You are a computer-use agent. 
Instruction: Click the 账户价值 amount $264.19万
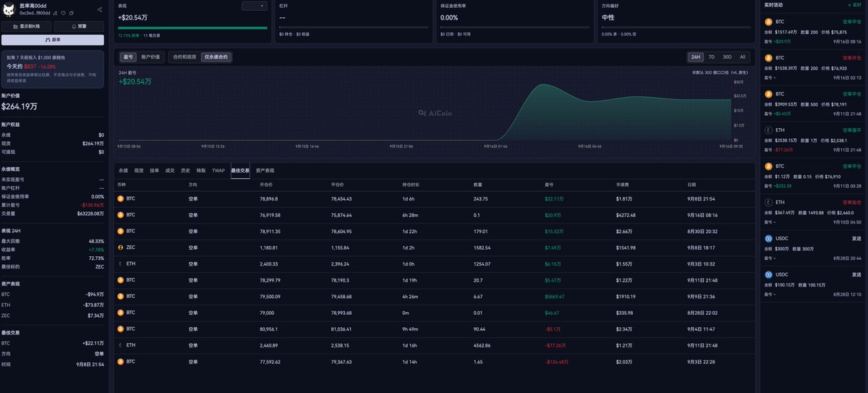[x=20, y=107]
